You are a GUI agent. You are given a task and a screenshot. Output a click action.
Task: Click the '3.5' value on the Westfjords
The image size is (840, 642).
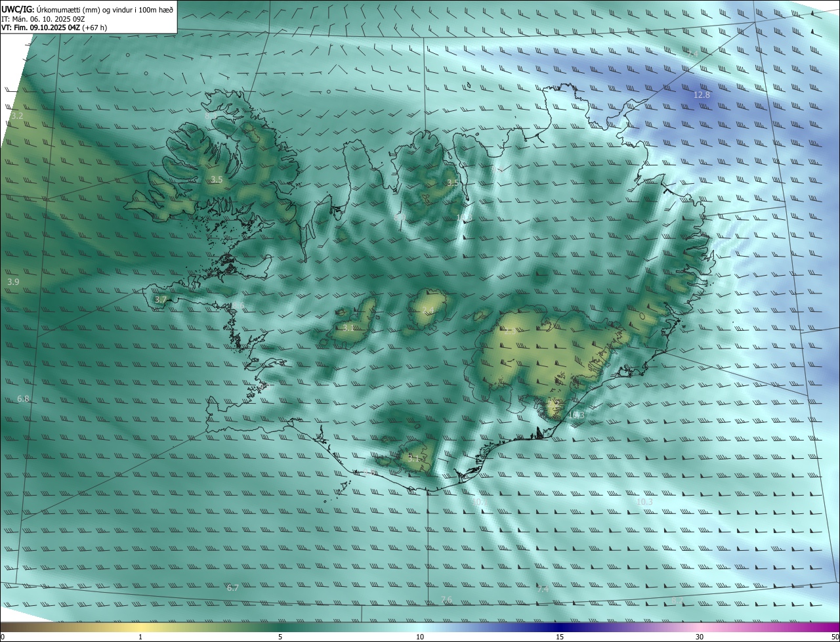pos(217,179)
